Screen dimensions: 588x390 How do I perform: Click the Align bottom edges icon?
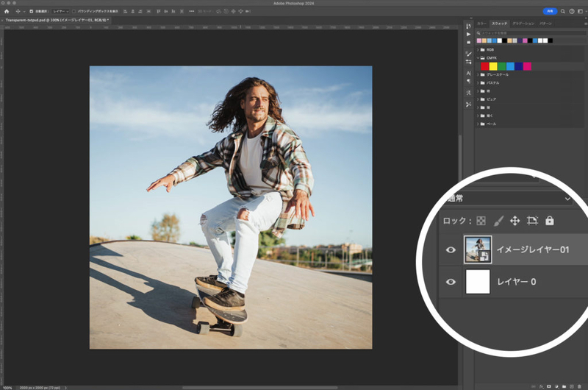pyautogui.click(x=173, y=12)
